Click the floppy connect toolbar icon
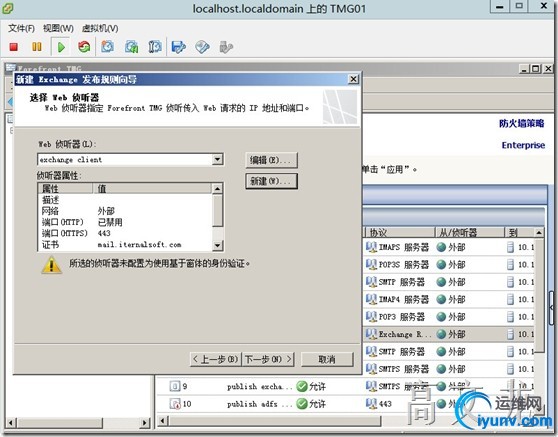 179,47
